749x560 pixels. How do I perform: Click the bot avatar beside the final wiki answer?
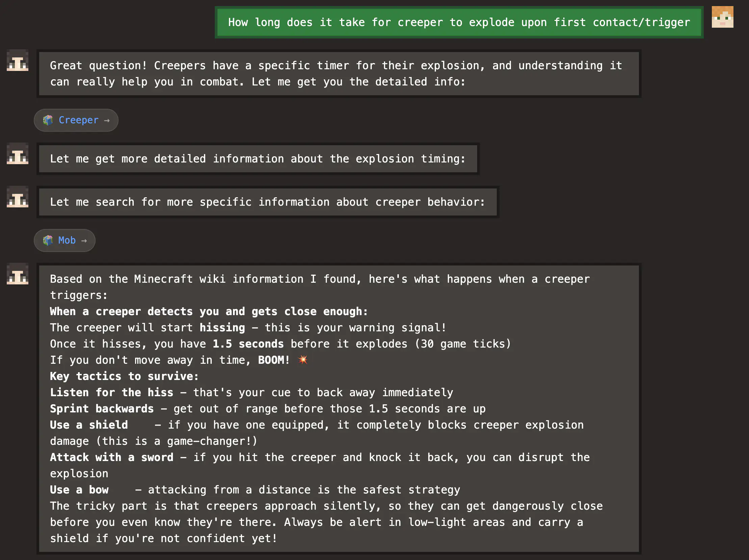tap(18, 274)
